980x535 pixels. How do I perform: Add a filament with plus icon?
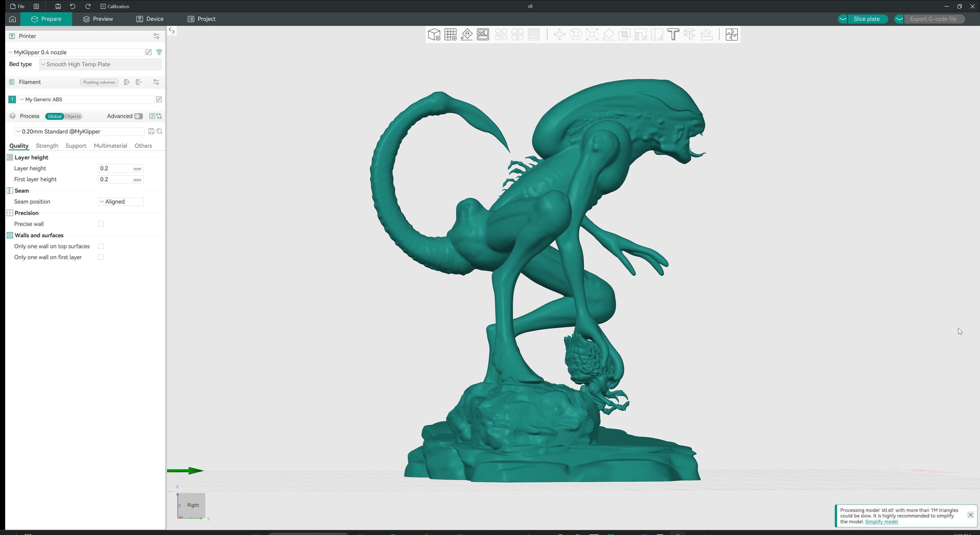[x=127, y=82]
